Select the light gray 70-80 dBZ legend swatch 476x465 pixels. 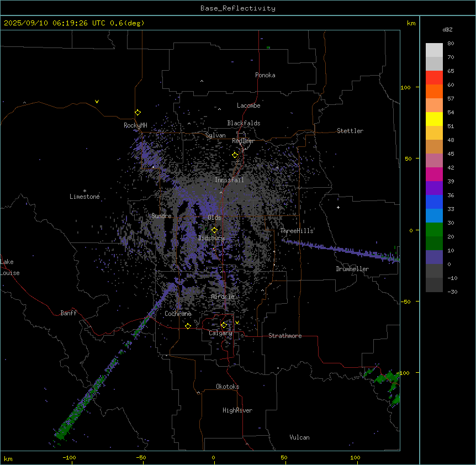click(x=434, y=50)
